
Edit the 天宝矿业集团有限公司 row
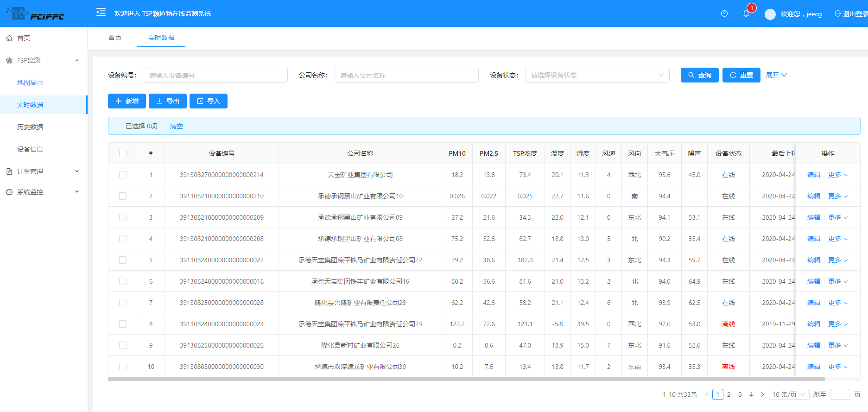(x=814, y=175)
